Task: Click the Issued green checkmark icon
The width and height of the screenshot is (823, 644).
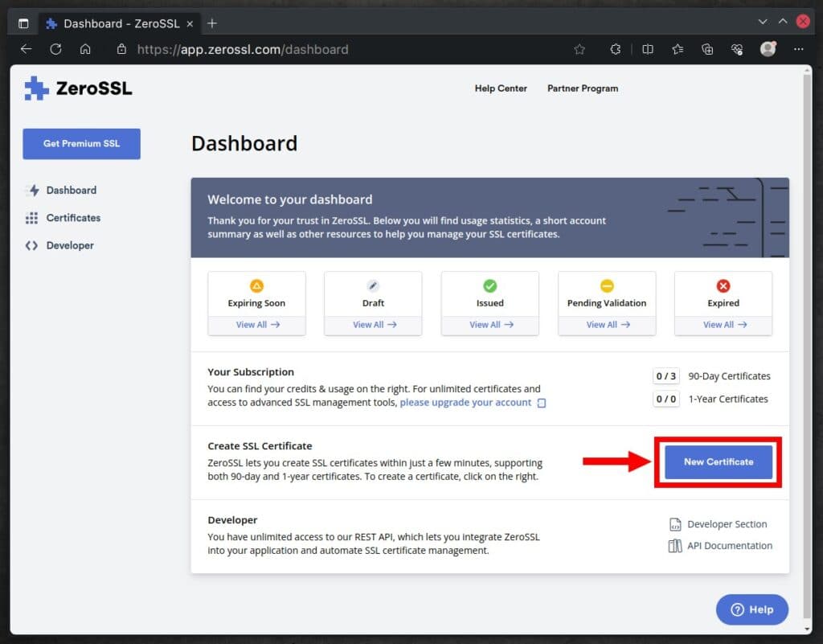Action: coord(489,286)
